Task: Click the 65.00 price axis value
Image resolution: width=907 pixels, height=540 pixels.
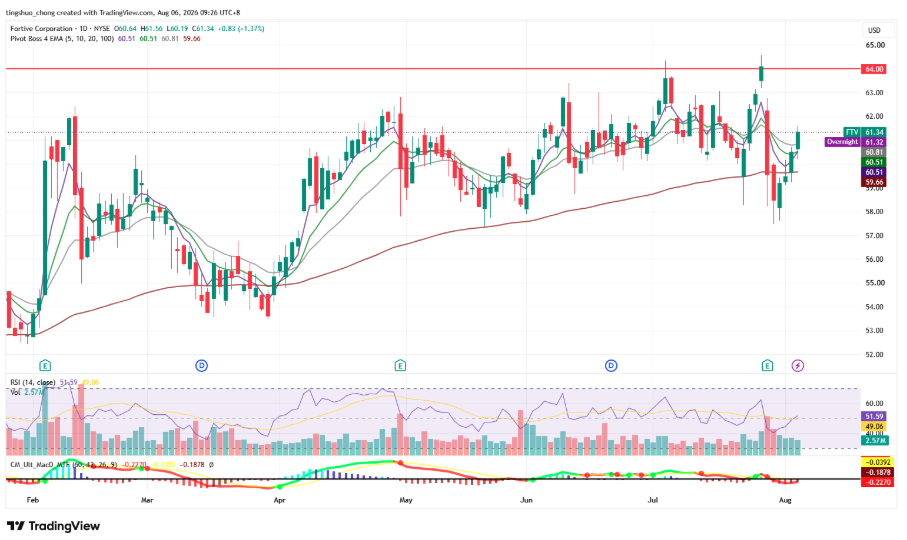Action: [x=875, y=45]
